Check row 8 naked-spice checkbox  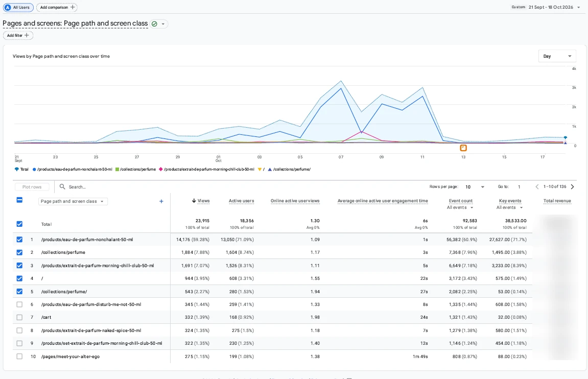click(x=19, y=330)
